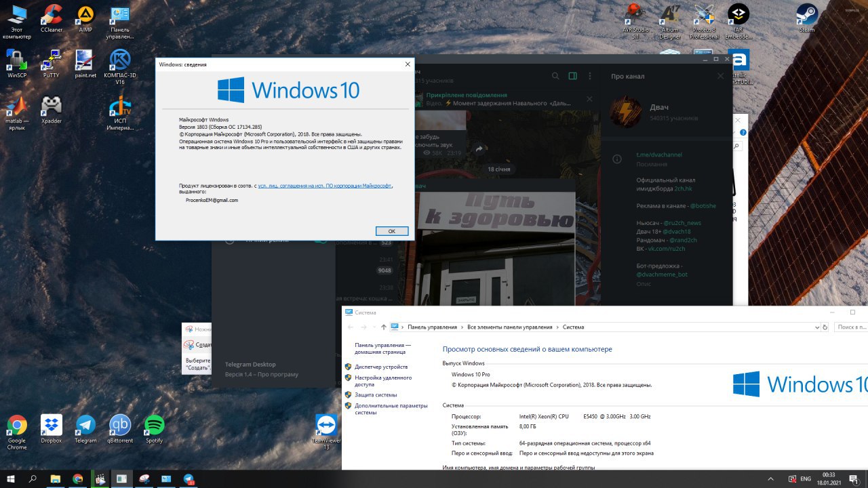The height and width of the screenshot is (488, 868).
Task: Click Версія 1.4 – Про програму in Telegram
Action: tap(262, 374)
